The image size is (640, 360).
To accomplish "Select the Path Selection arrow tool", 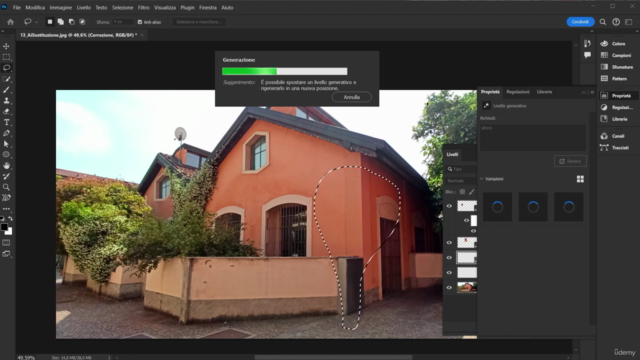I will click(x=6, y=144).
